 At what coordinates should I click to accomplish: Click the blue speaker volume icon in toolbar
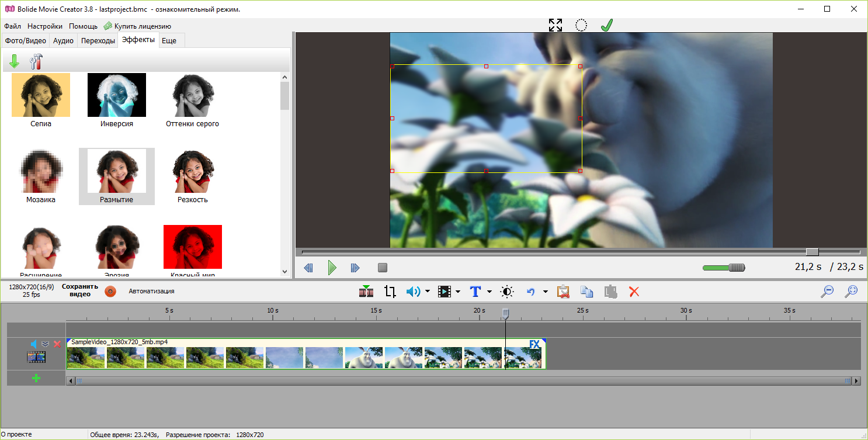413,291
